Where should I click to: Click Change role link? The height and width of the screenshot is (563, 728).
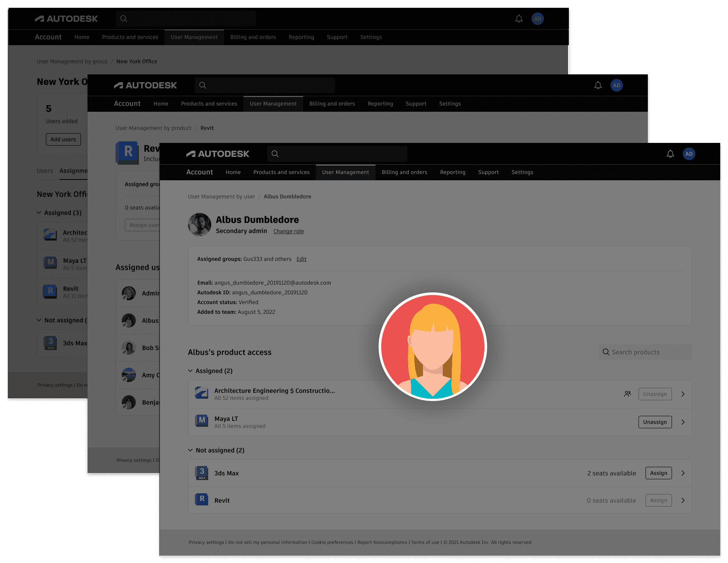(288, 231)
